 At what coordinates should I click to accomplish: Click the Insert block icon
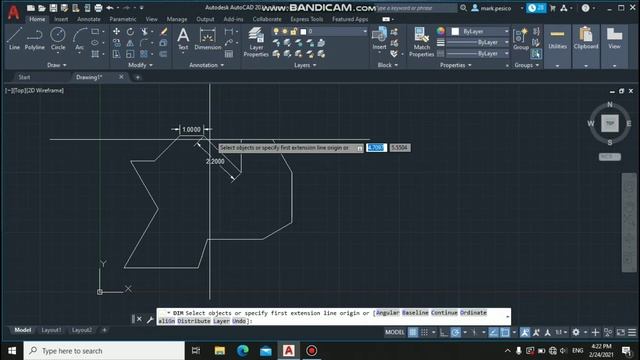pos(379,39)
